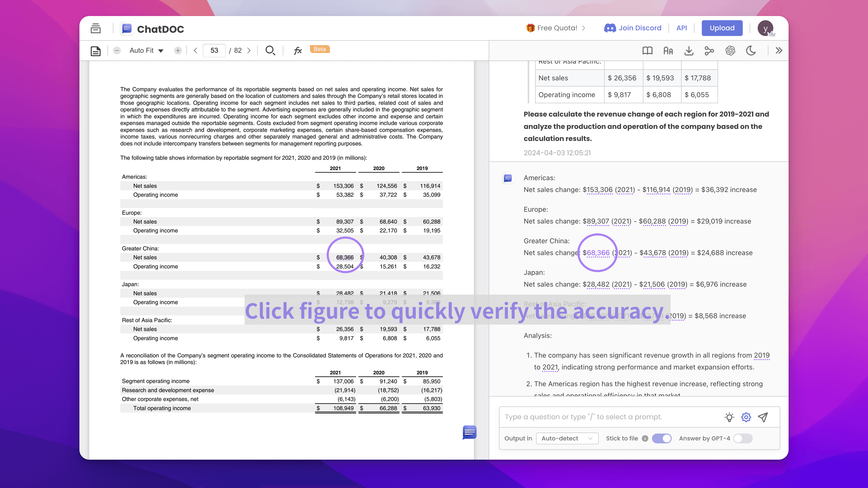This screenshot has width=868, height=488.
Task: Collapse chat panel with double chevron
Action: [x=779, y=51]
